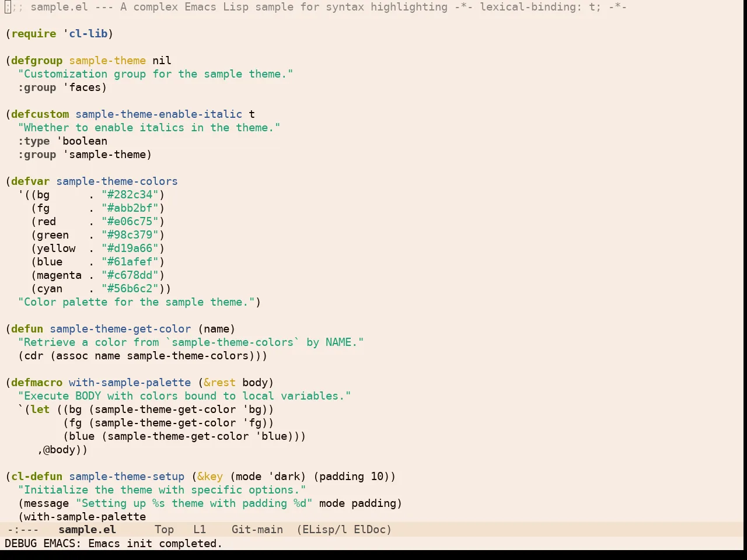Click the "#abb2bf" fg color string
Image resolution: width=747 pixels, height=560 pixels.
click(x=130, y=208)
